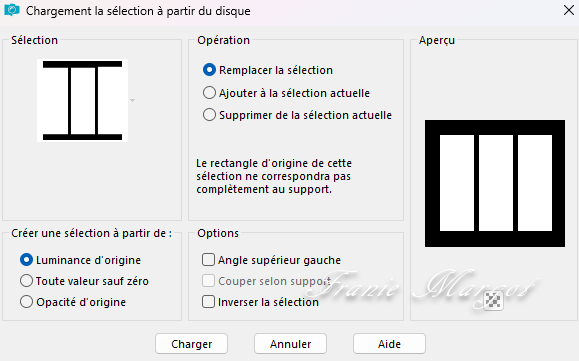The height and width of the screenshot is (361, 579).
Task: Open help with the Aide button
Action: (x=389, y=344)
